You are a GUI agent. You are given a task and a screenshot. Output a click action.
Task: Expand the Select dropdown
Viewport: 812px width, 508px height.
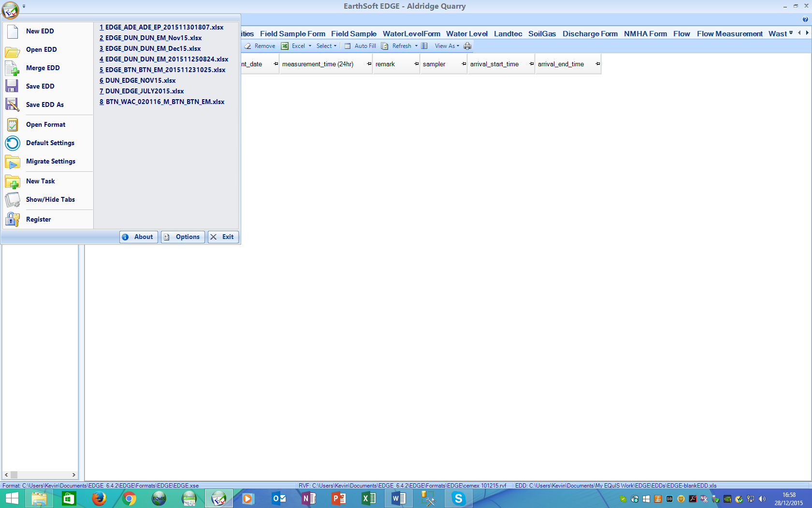(326, 46)
